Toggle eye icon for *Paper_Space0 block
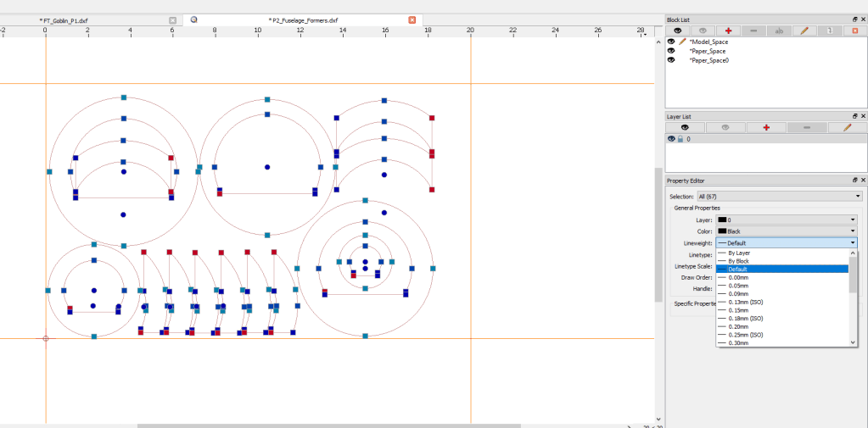The width and height of the screenshot is (868, 428). (x=671, y=60)
